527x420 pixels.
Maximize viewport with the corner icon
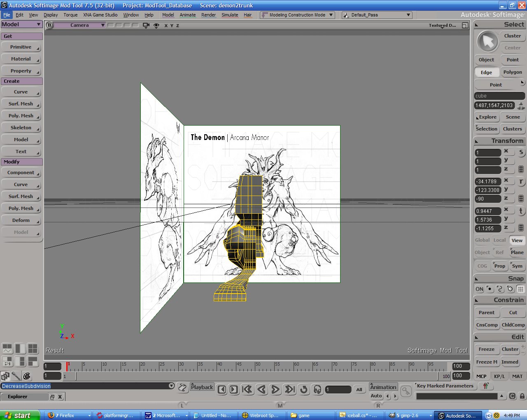coord(465,25)
